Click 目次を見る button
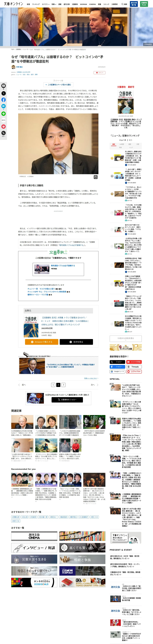Image resolution: width=153 pixels, height=644 pixels. tap(76, 342)
